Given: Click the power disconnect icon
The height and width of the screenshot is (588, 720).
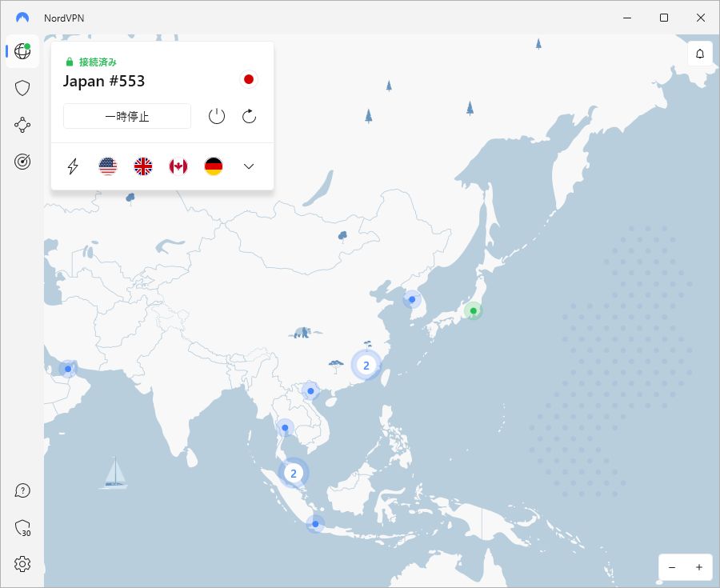Looking at the screenshot, I should tap(217, 116).
